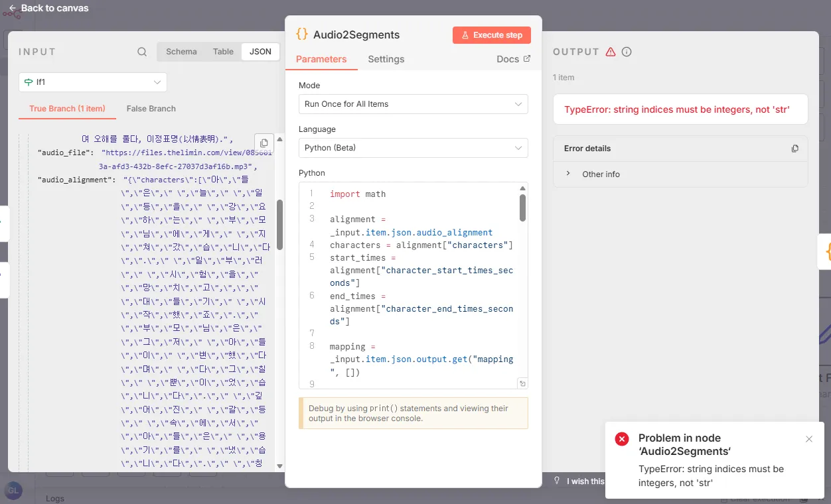The image size is (831, 504).
Task: Open the Parameters tab
Action: coord(321,59)
